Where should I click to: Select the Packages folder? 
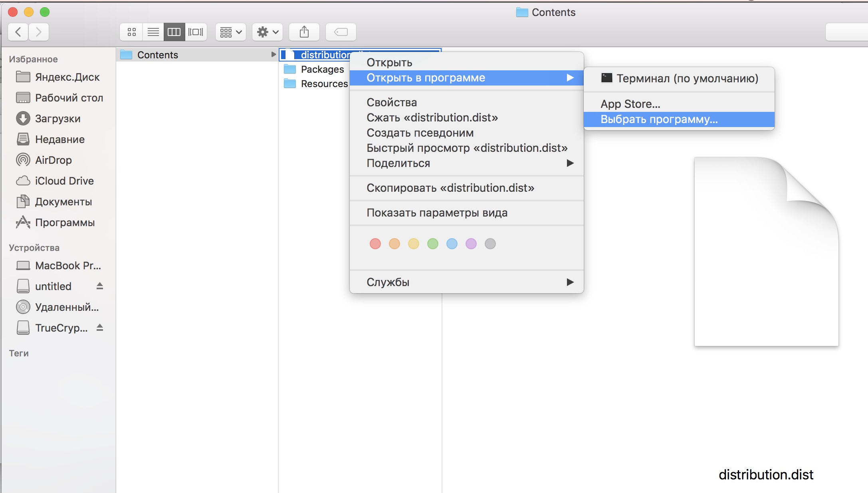click(x=313, y=69)
